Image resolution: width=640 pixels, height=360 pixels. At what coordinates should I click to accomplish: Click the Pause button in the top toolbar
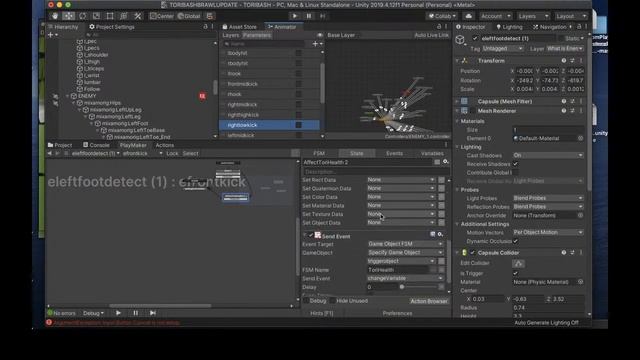click(x=309, y=16)
